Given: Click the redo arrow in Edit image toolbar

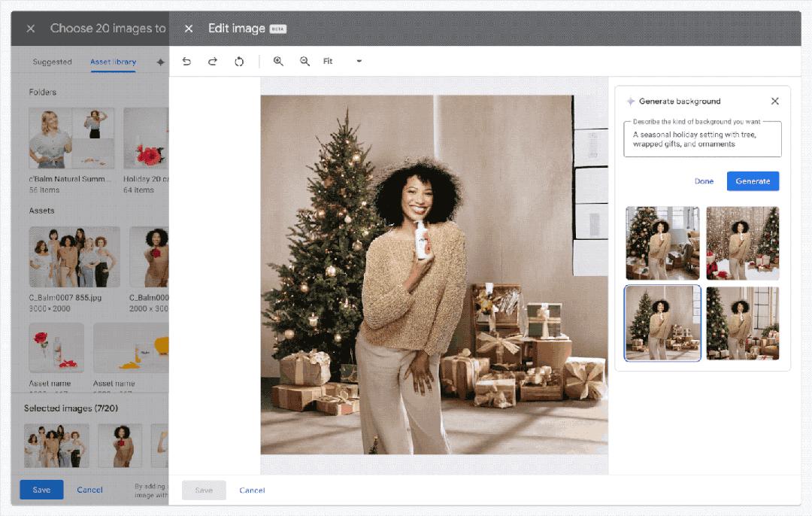Looking at the screenshot, I should point(212,61).
